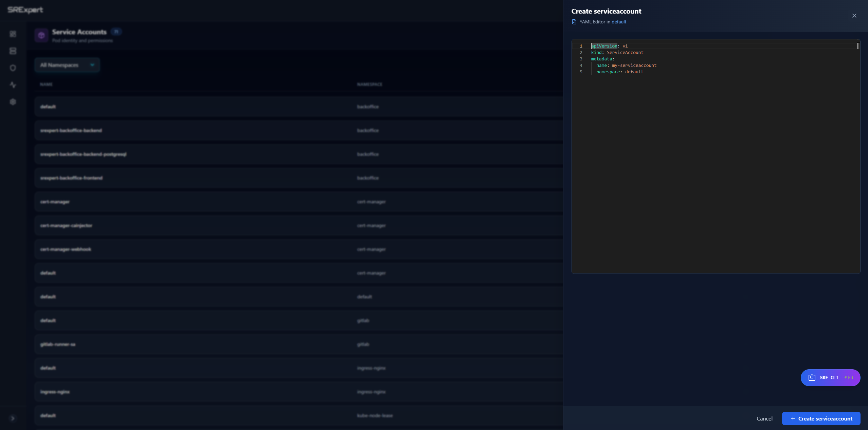Click the chevron arrow inside namespace filter
868x430 pixels.
tap(92, 65)
